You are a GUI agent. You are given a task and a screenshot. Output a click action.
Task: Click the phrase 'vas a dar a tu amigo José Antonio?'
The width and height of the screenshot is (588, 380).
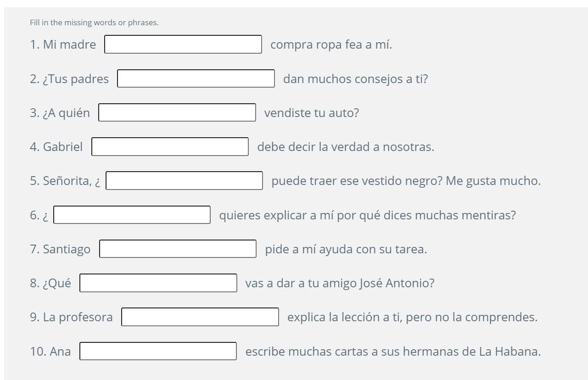tap(340, 283)
